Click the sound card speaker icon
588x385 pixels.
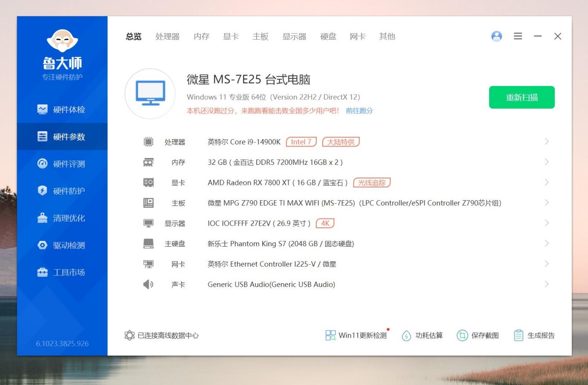tap(148, 284)
